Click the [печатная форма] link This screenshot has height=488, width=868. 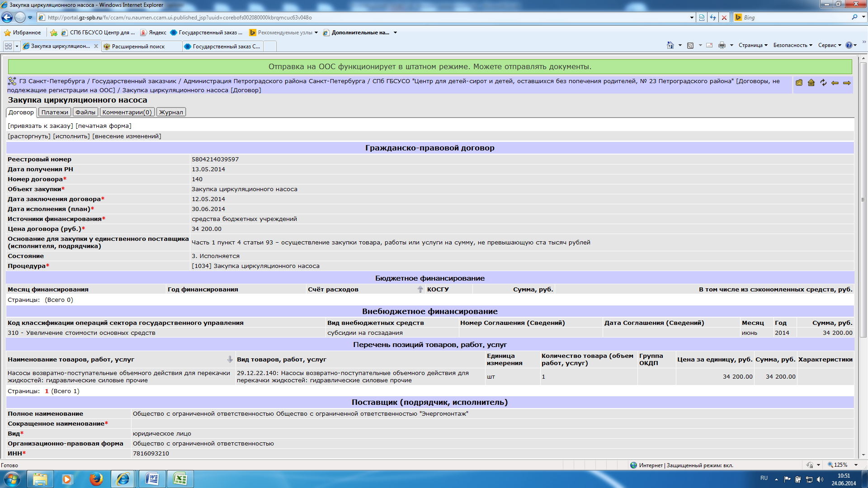[x=104, y=126]
